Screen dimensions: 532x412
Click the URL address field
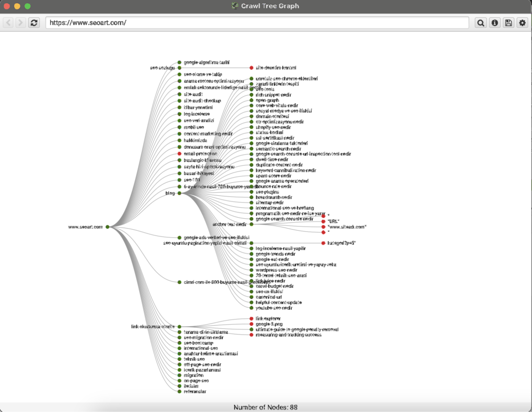tap(257, 23)
